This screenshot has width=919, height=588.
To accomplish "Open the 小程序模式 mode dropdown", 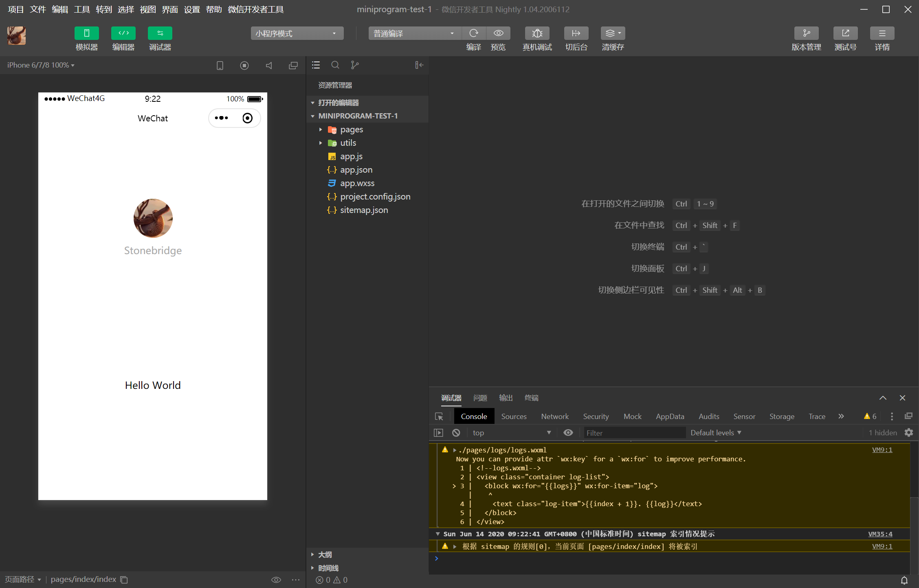I will click(297, 33).
